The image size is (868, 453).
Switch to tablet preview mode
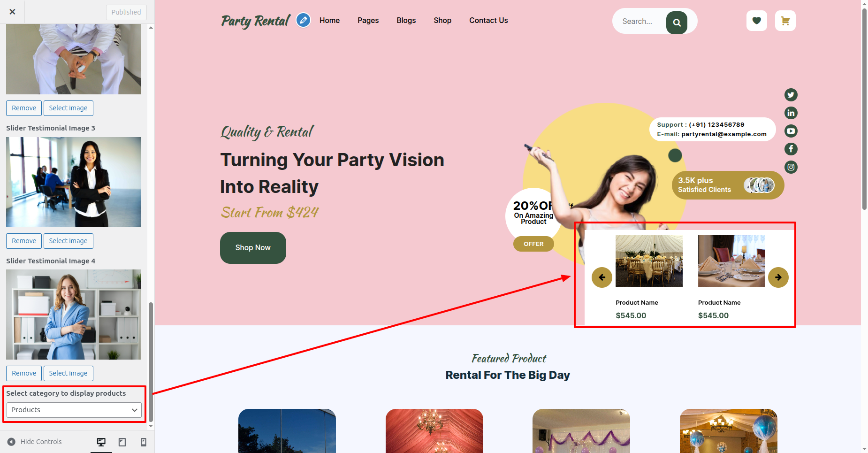pyautogui.click(x=122, y=442)
